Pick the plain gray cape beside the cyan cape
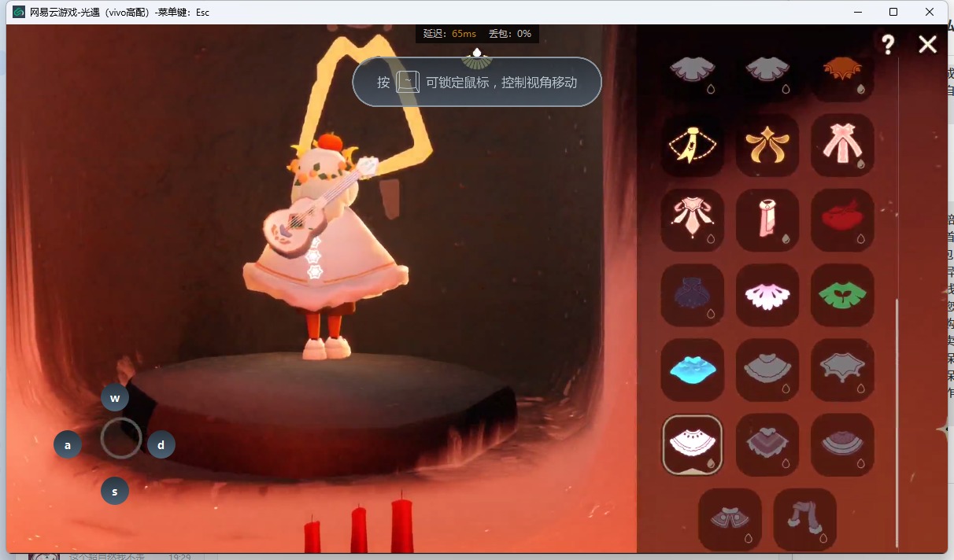 pos(767,370)
